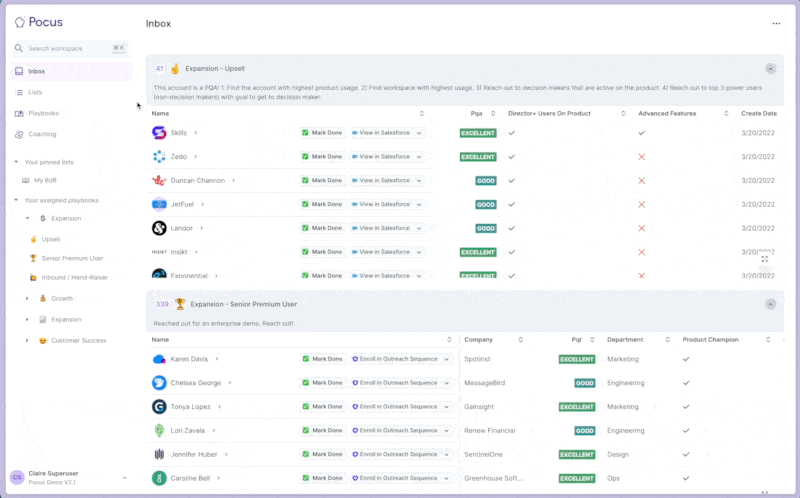Collapse Your assigned playbooks section
The image size is (800, 498).
[16, 200]
